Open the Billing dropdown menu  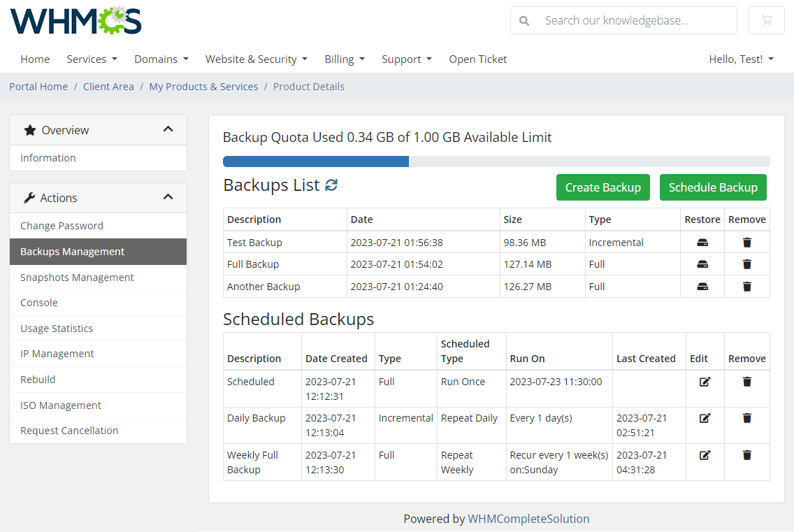coord(345,59)
